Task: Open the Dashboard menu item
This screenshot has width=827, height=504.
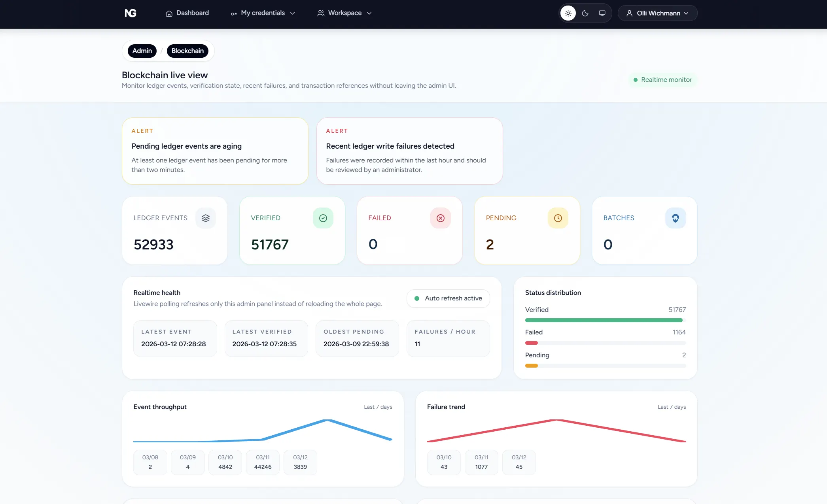Action: tap(187, 13)
